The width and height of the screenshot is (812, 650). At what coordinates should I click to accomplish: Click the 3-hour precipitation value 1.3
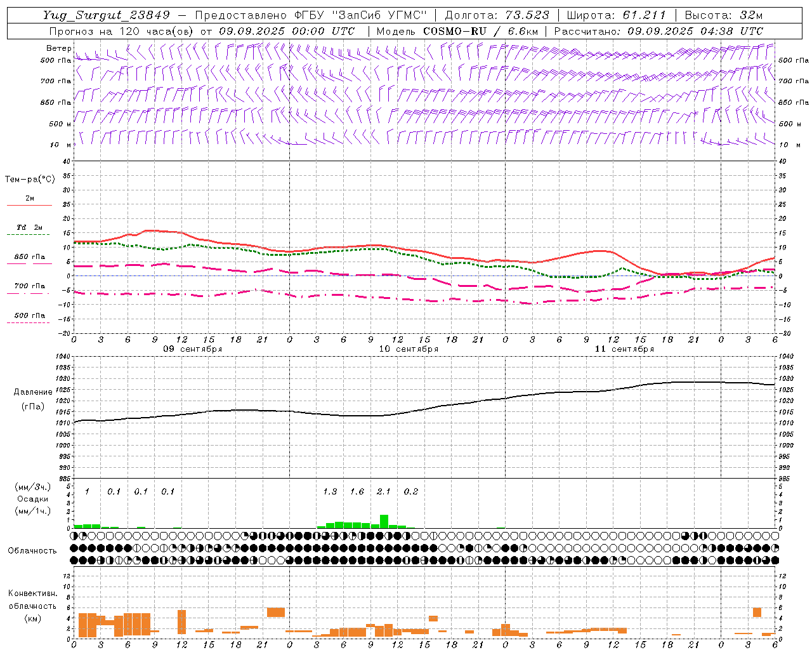330,491
